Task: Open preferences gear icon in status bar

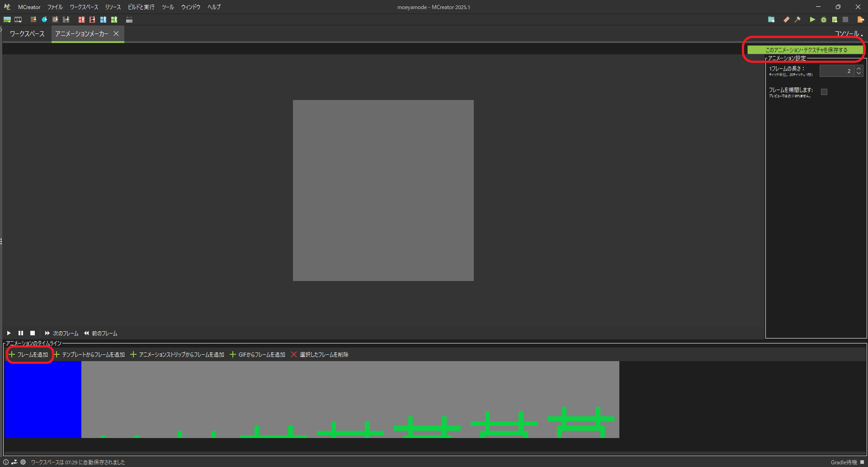Action: [x=23, y=462]
